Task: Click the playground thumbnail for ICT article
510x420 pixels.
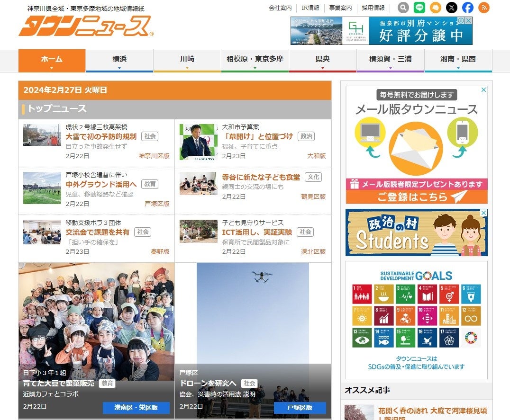Action: click(x=199, y=231)
